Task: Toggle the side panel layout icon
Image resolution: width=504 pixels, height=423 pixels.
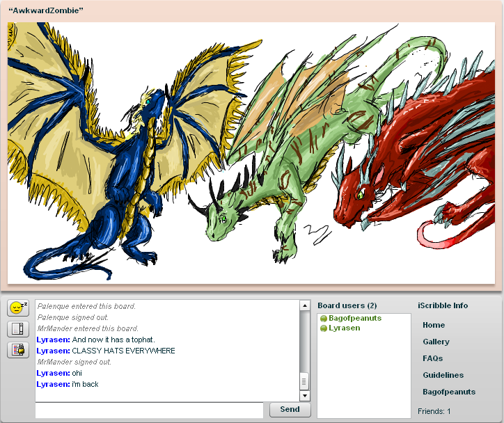Action: pyautogui.click(x=17, y=329)
